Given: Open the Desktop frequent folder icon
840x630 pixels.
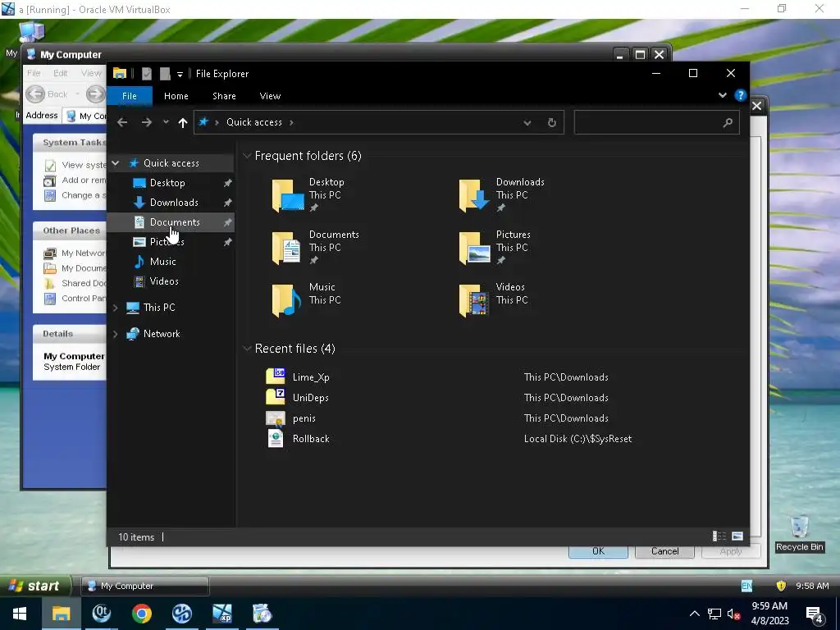Looking at the screenshot, I should point(288,195).
